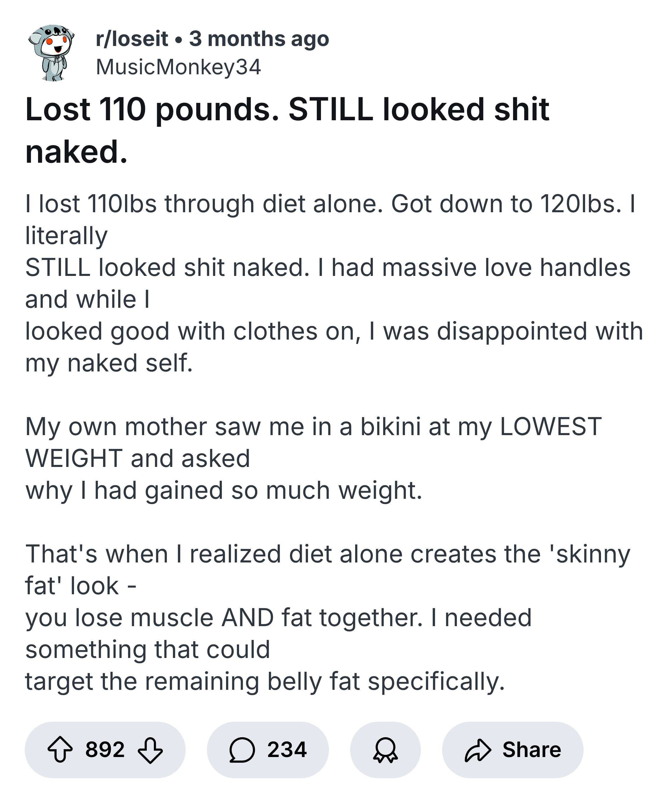The image size is (672, 803).
Task: Give an award using the ribbon icon
Action: click(385, 750)
